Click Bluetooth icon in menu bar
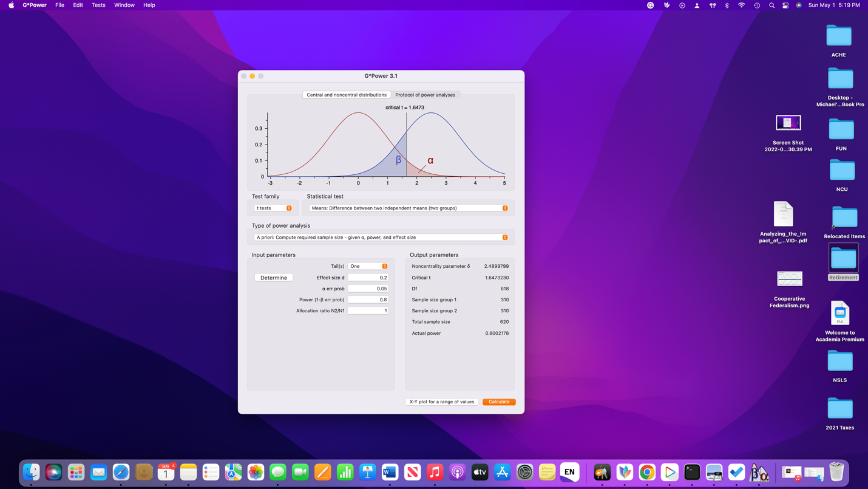The height and width of the screenshot is (489, 868). click(727, 5)
